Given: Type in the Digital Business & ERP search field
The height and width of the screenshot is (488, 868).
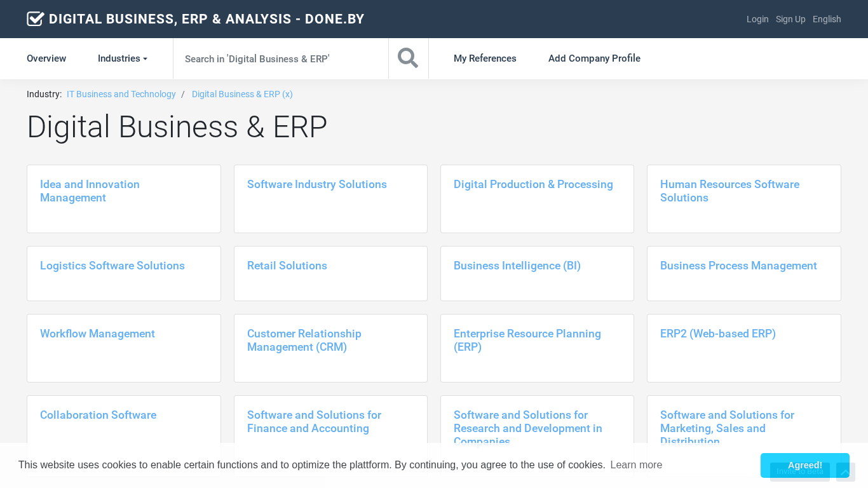Looking at the screenshot, I should [x=280, y=58].
